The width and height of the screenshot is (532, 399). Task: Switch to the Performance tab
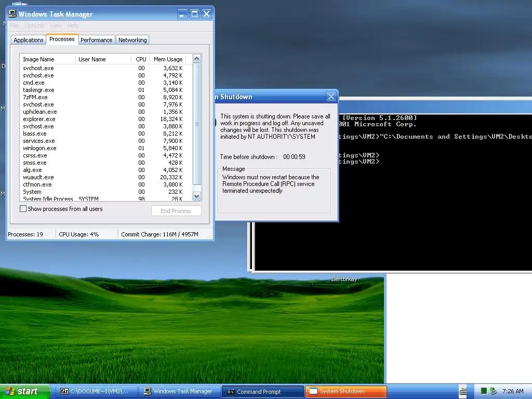coord(96,40)
